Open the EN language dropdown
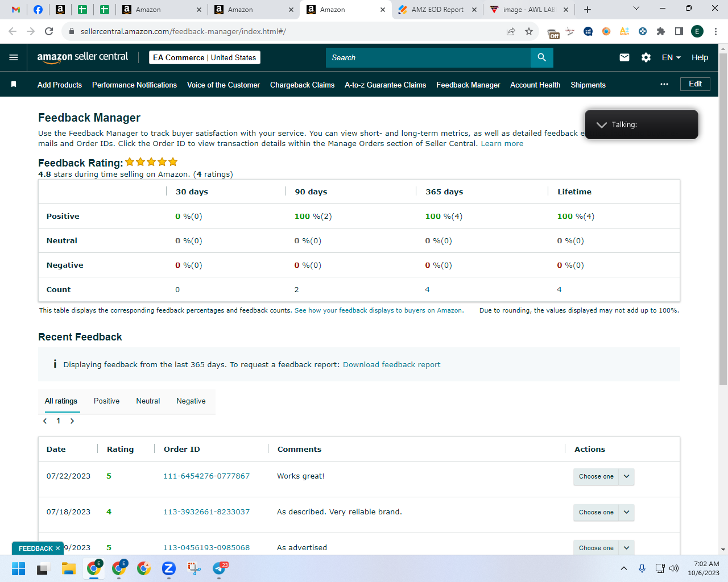 (671, 57)
